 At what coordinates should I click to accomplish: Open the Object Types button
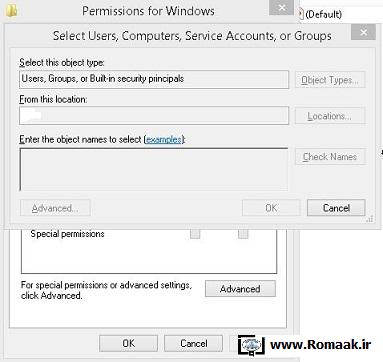point(330,80)
